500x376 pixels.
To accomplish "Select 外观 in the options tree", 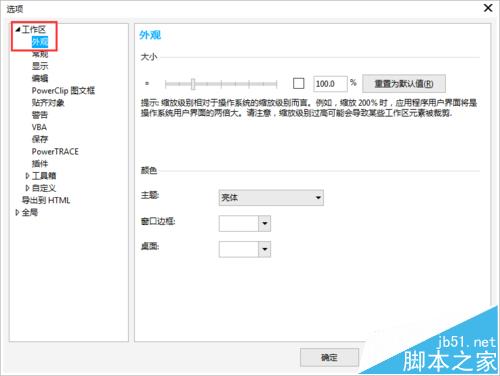I will [x=40, y=42].
